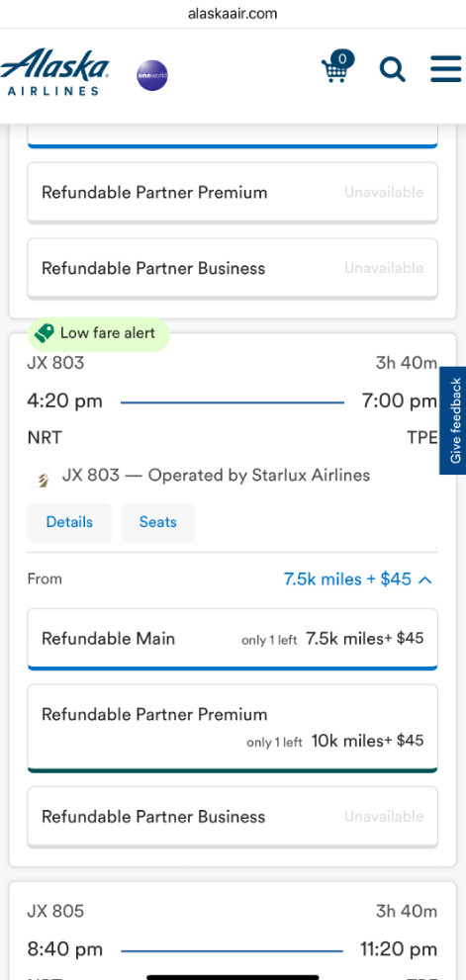Open Details for flight JX 803
This screenshot has width=466, height=980.
coord(69,522)
